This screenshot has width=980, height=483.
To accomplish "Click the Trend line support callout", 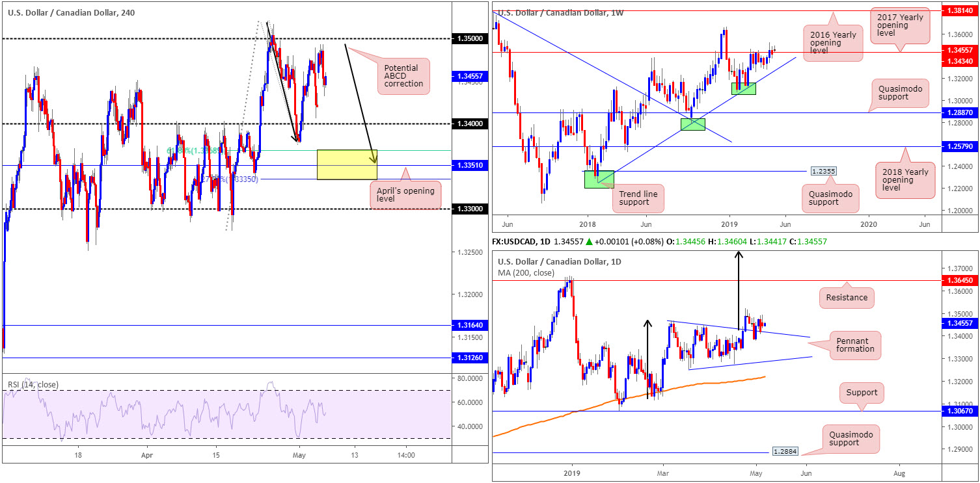I will (638, 198).
